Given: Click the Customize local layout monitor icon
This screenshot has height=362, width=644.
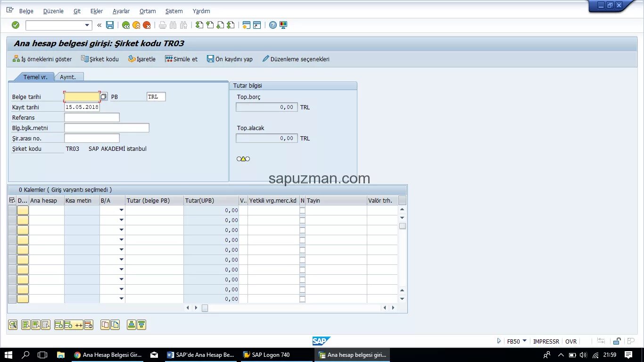Looking at the screenshot, I should point(283,25).
